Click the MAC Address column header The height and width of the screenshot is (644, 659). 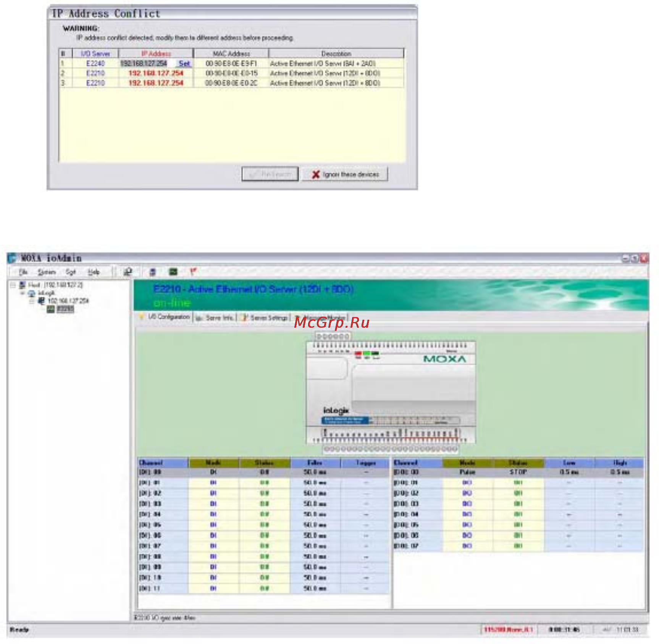point(231,53)
